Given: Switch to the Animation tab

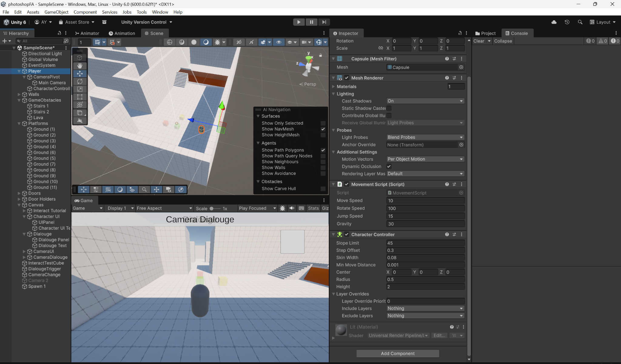Looking at the screenshot, I should pos(122,33).
